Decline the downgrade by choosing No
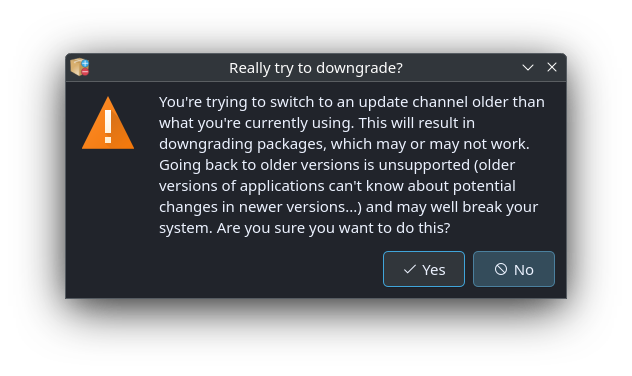Screen dimensions: 632x376 (514, 269)
